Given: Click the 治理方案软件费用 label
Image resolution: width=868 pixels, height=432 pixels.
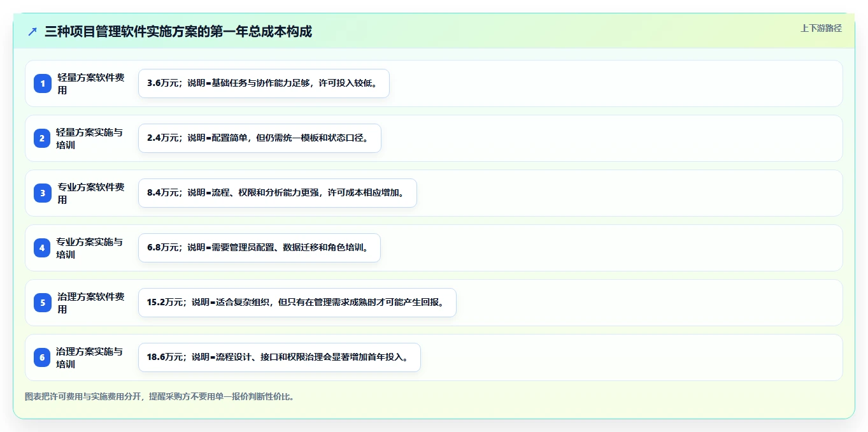Looking at the screenshot, I should click(x=91, y=303).
